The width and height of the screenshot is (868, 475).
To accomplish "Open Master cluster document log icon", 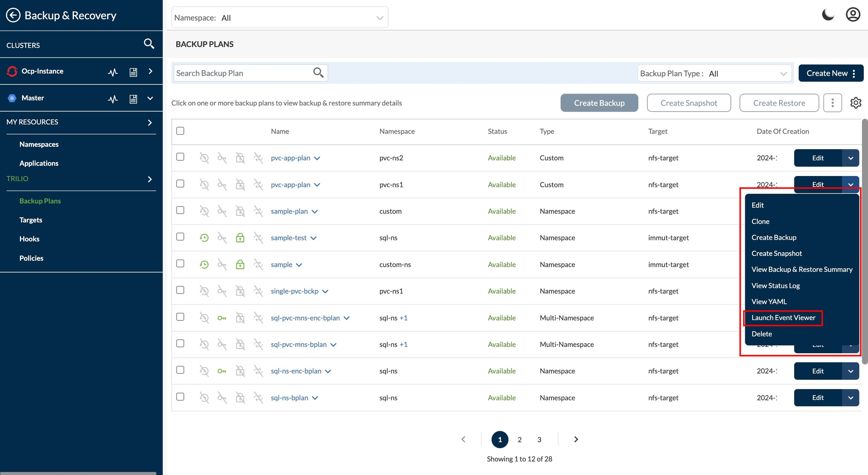I will click(x=133, y=99).
